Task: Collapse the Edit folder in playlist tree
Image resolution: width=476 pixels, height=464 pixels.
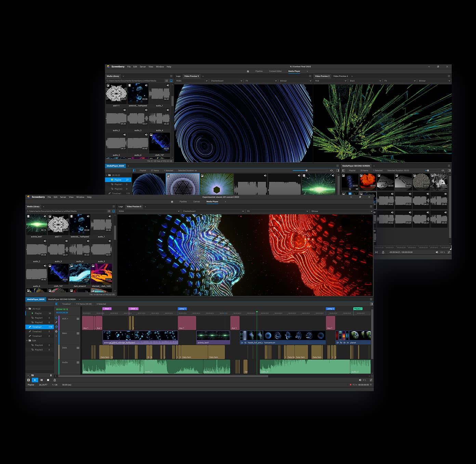Action: (x=27, y=340)
